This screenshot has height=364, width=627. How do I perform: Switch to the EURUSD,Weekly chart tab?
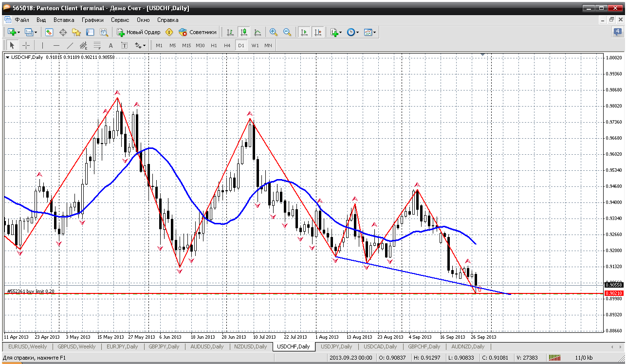27,346
